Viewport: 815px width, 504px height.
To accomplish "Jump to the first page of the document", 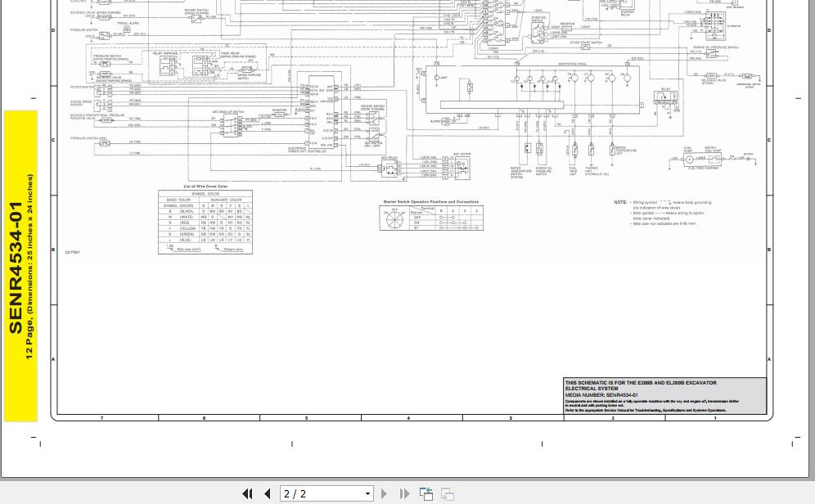I will [x=248, y=493].
